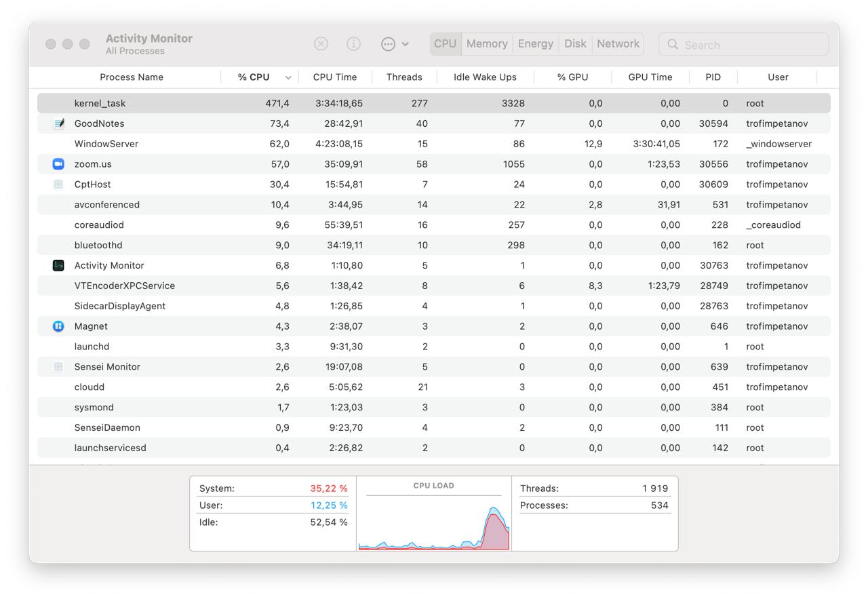Select the launchd process name
Image resolution: width=868 pixels, height=599 pixels.
92,347
